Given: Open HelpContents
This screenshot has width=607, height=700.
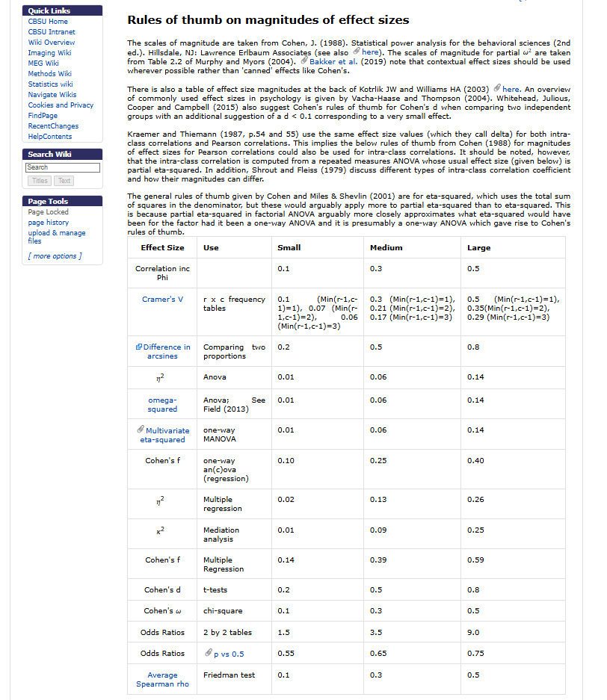Looking at the screenshot, I should [x=50, y=137].
